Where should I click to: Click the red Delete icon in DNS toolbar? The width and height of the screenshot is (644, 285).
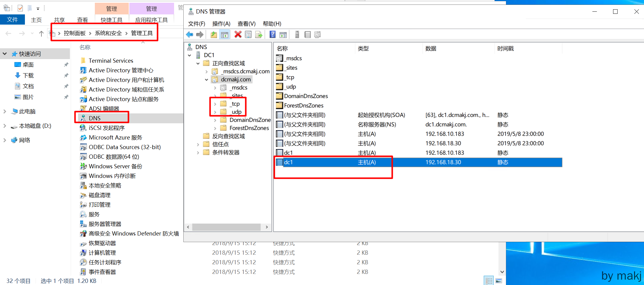[238, 34]
